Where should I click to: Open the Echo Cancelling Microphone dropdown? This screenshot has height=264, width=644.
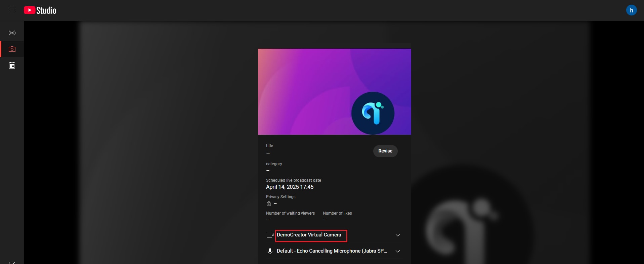[335, 251]
